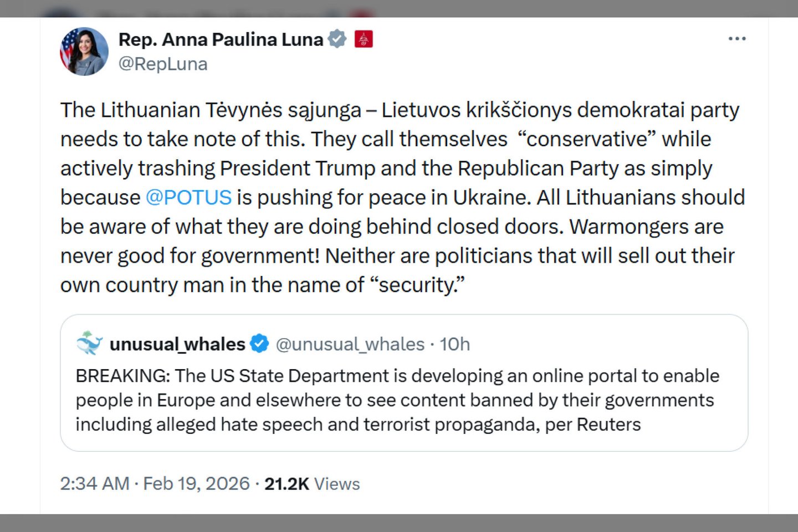Click Rep. Anna Paulina Luna's profile picture
The image size is (798, 532).
(x=84, y=51)
